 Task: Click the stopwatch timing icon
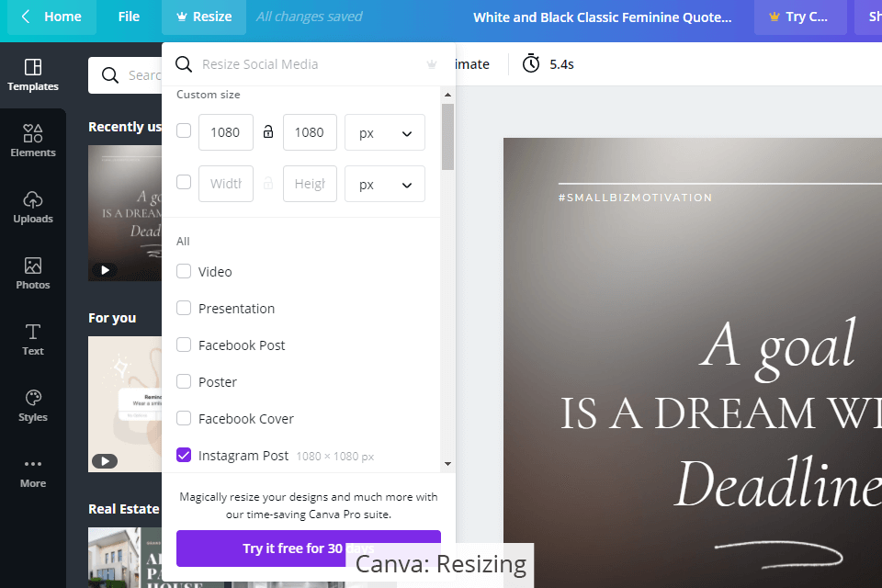point(531,63)
